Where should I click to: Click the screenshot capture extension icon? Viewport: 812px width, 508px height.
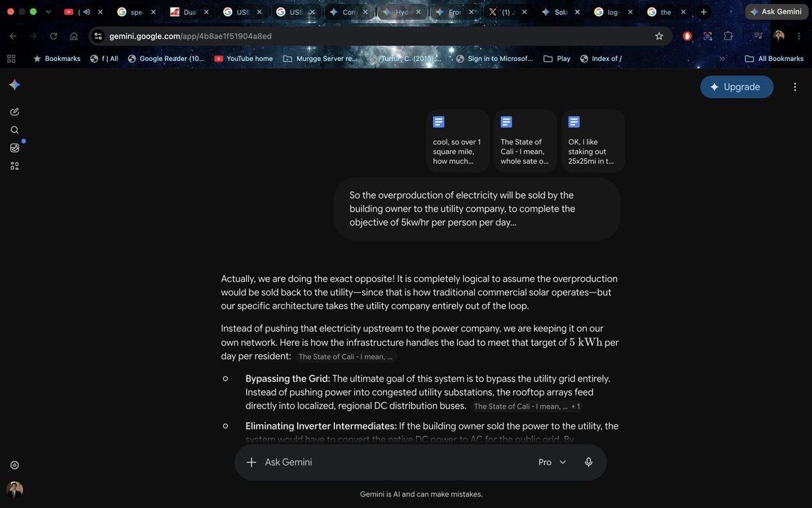click(708, 36)
